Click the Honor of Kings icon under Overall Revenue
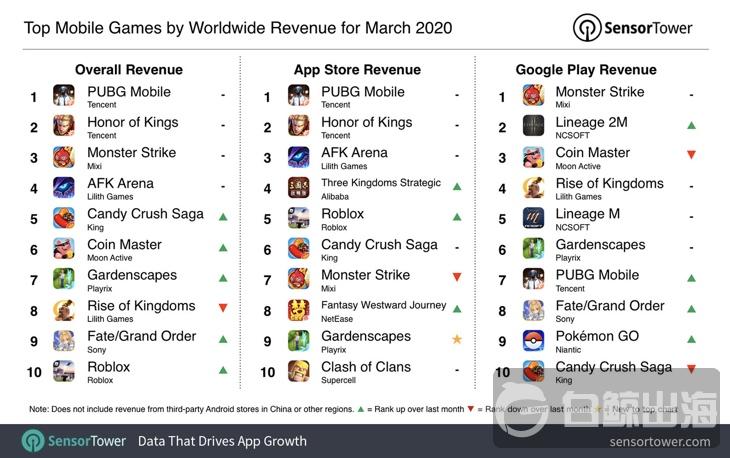 pyautogui.click(x=64, y=126)
